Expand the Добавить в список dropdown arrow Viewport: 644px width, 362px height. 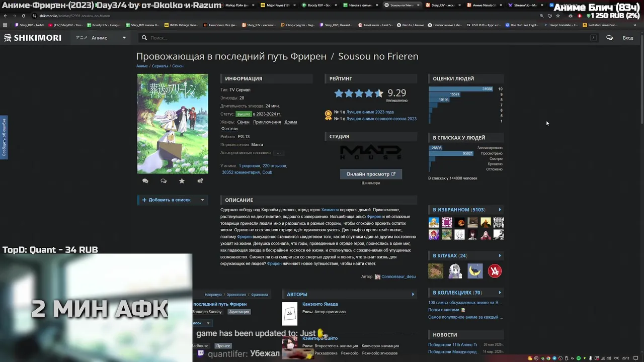(x=203, y=200)
